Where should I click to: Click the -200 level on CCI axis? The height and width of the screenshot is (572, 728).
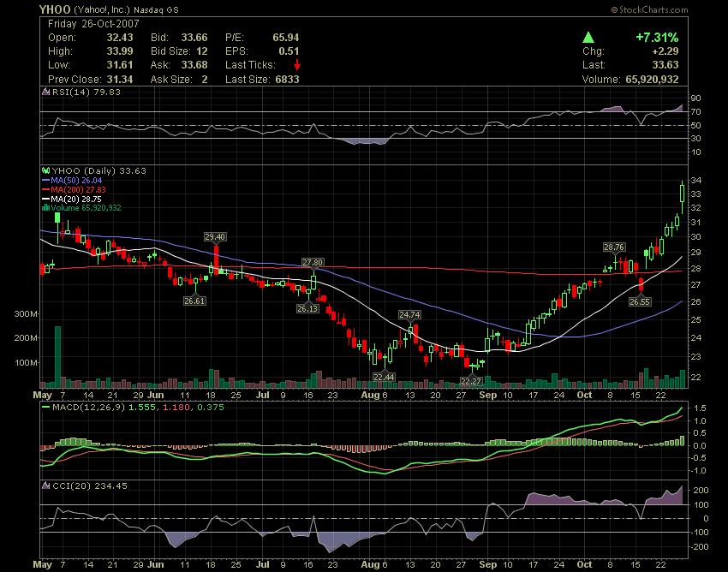pyautogui.click(x=700, y=547)
